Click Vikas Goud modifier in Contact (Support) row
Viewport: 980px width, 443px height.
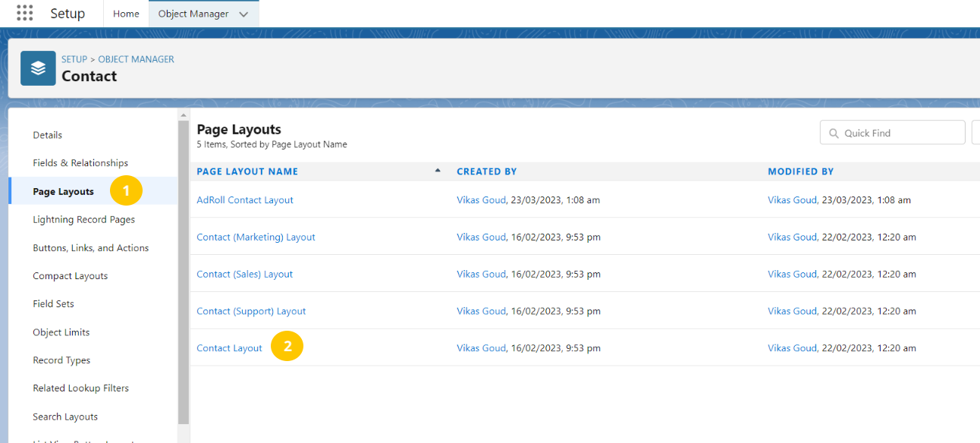792,311
